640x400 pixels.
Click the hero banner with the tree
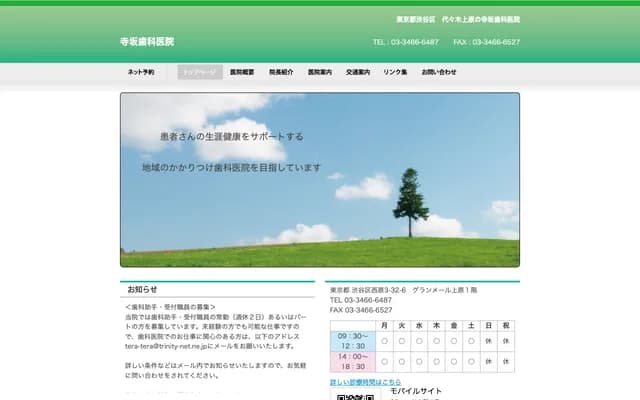point(320,180)
